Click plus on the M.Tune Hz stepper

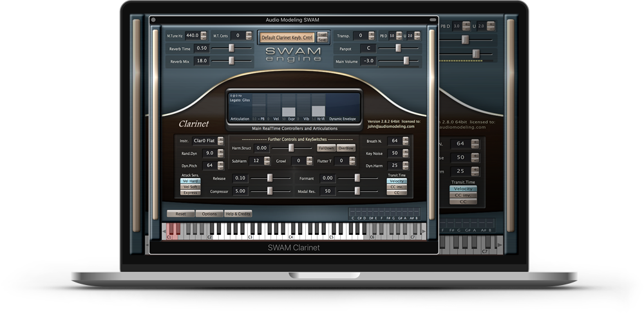point(204,33)
